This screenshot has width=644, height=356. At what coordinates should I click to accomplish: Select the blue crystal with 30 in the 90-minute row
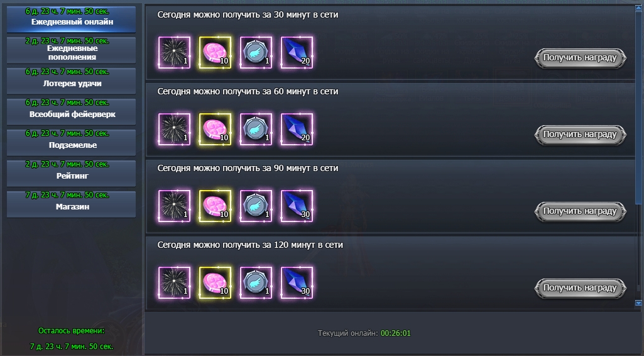pyautogui.click(x=297, y=206)
